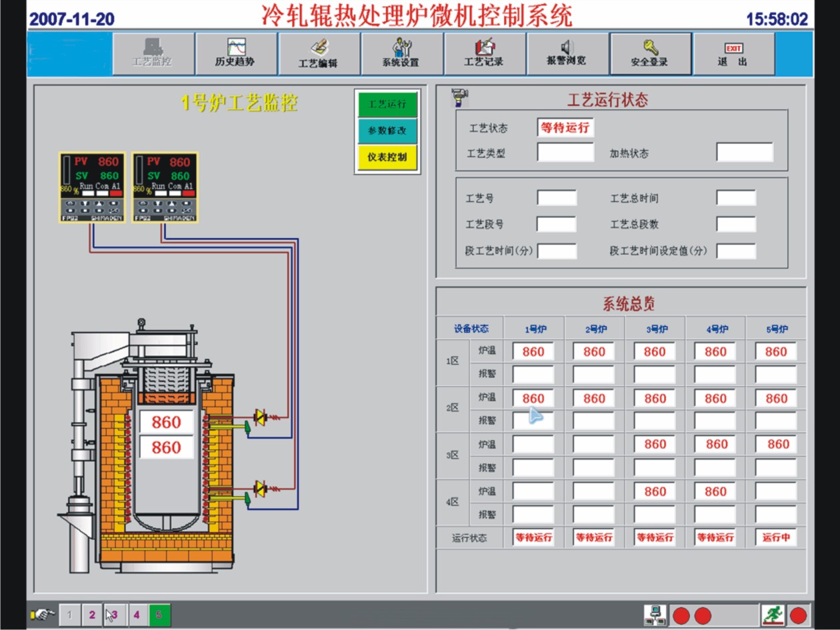The height and width of the screenshot is (630, 840).
Task: Click the 工艺总时间 input field
Action: pos(736,198)
